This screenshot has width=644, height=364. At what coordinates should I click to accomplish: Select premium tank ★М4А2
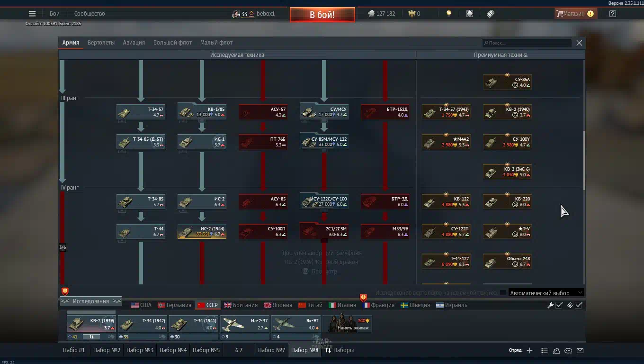pos(446,142)
